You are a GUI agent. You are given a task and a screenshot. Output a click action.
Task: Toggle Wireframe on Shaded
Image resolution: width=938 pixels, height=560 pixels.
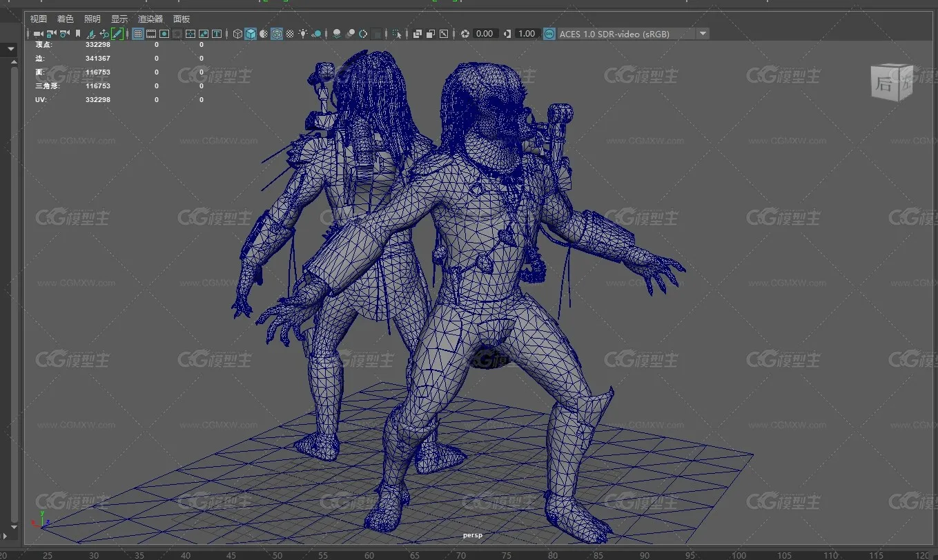coord(277,34)
